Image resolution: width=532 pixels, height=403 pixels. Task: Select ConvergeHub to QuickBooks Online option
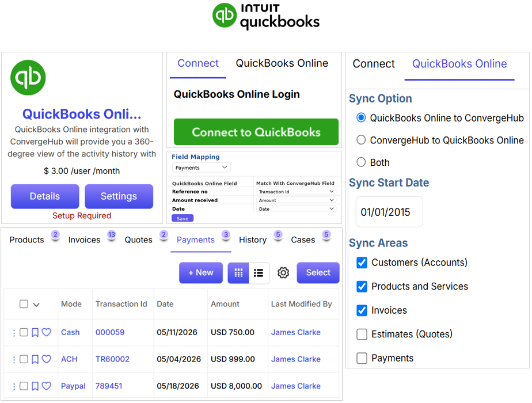pyautogui.click(x=361, y=140)
